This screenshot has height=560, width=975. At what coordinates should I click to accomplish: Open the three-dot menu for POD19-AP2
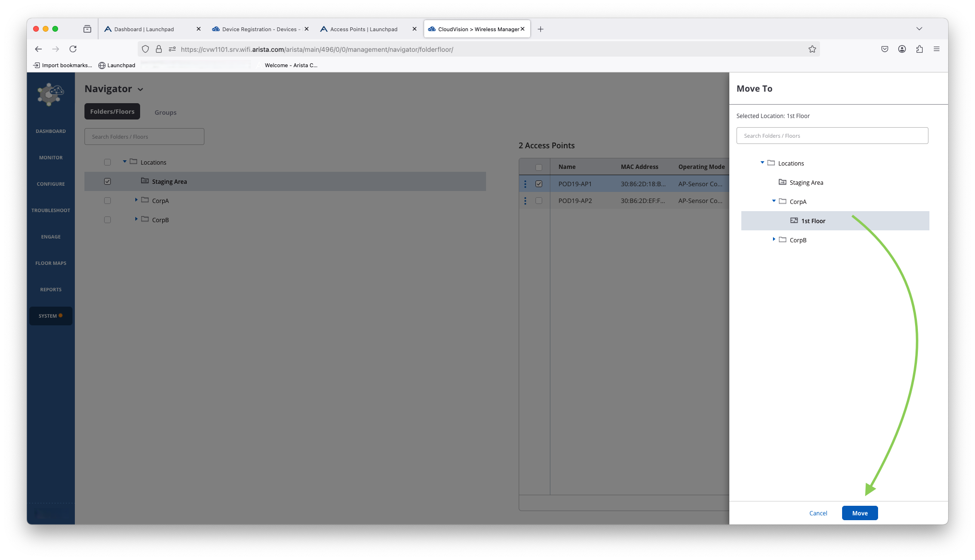coord(525,201)
